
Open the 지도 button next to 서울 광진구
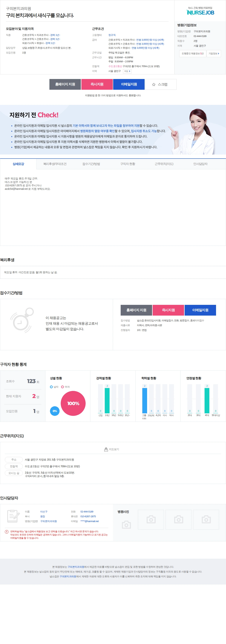point(127,71)
